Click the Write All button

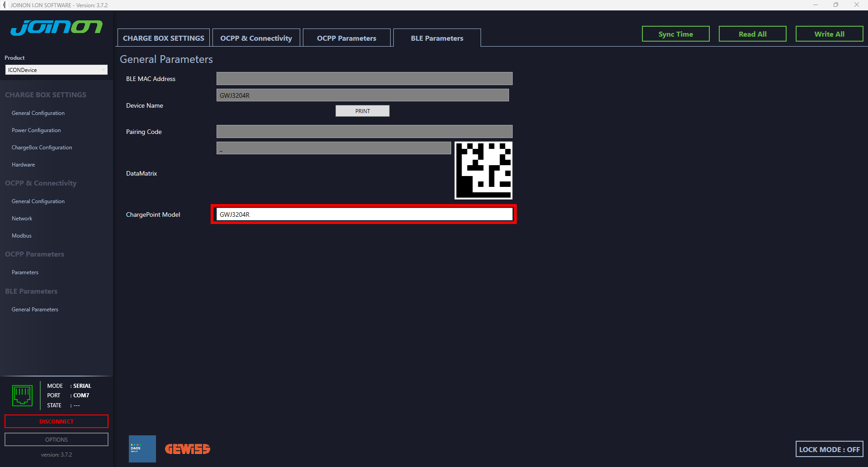tap(829, 34)
